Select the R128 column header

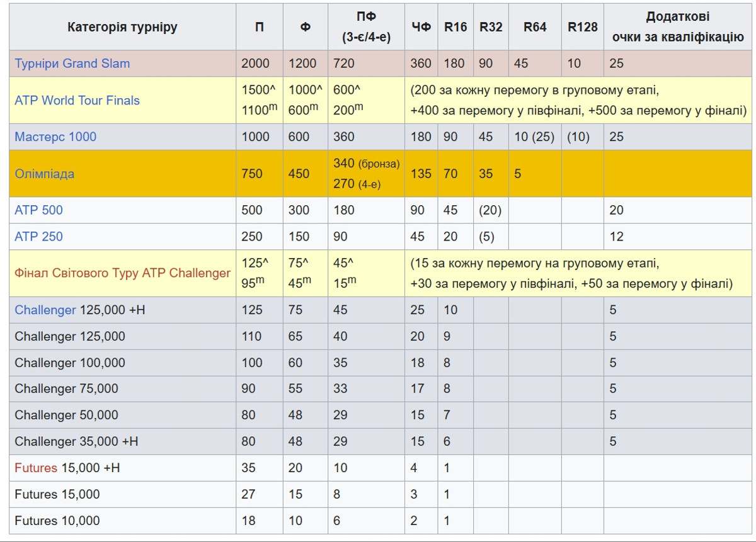582,27
